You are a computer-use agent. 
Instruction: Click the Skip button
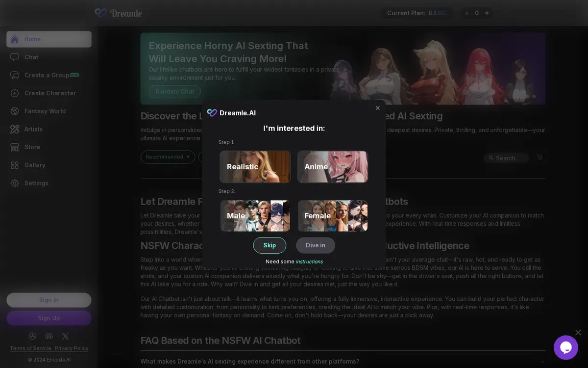click(269, 245)
